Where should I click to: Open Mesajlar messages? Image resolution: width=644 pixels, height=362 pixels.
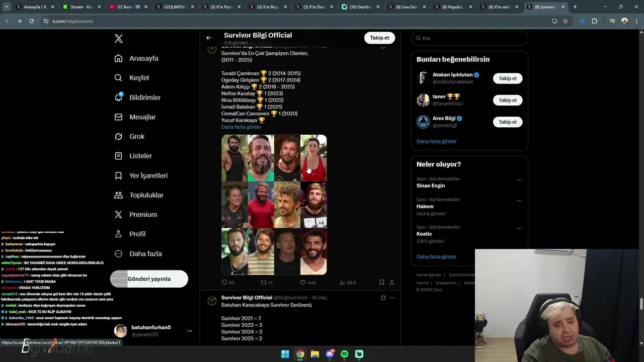[135, 117]
